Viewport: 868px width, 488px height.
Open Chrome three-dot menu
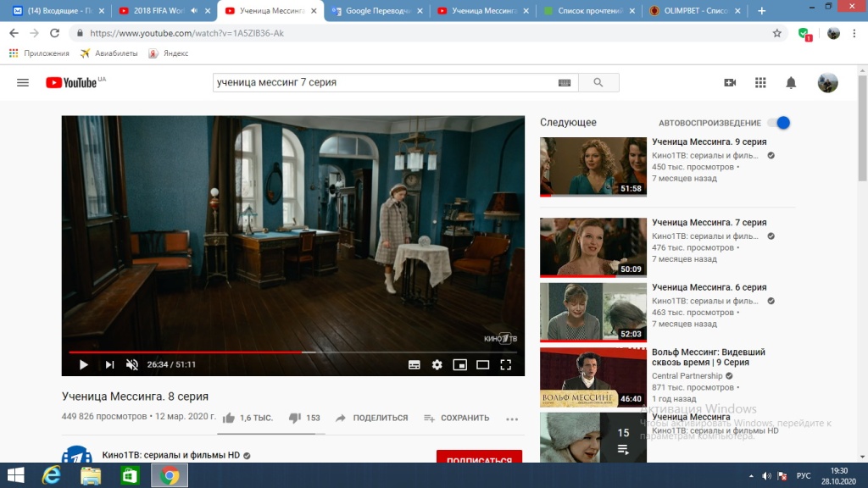(x=854, y=33)
